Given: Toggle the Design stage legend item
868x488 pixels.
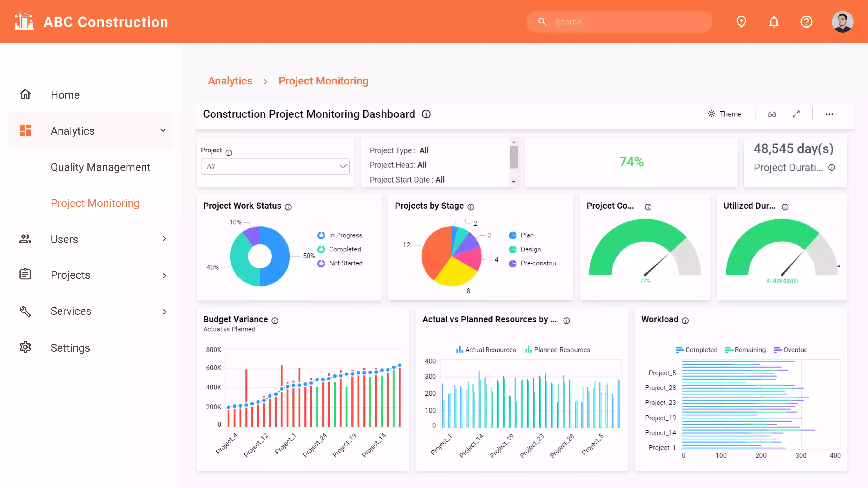Looking at the screenshot, I should tap(525, 249).
